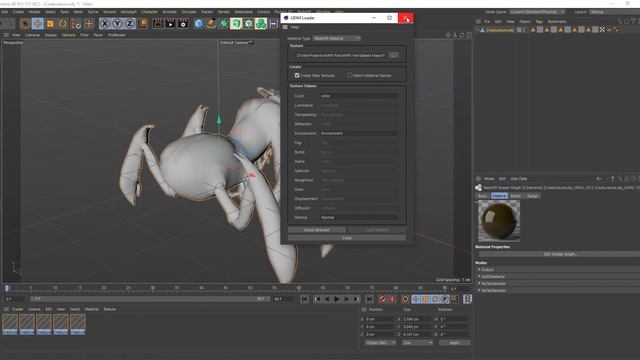Screen dimensions: 640x360
Task: Toggle Autokeying red button
Action: pos(392,300)
